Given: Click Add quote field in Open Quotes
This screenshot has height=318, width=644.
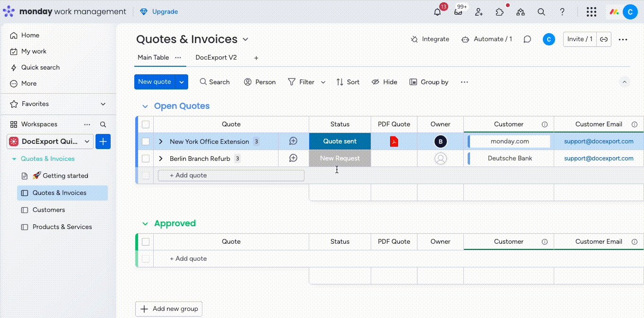Looking at the screenshot, I should tap(231, 176).
